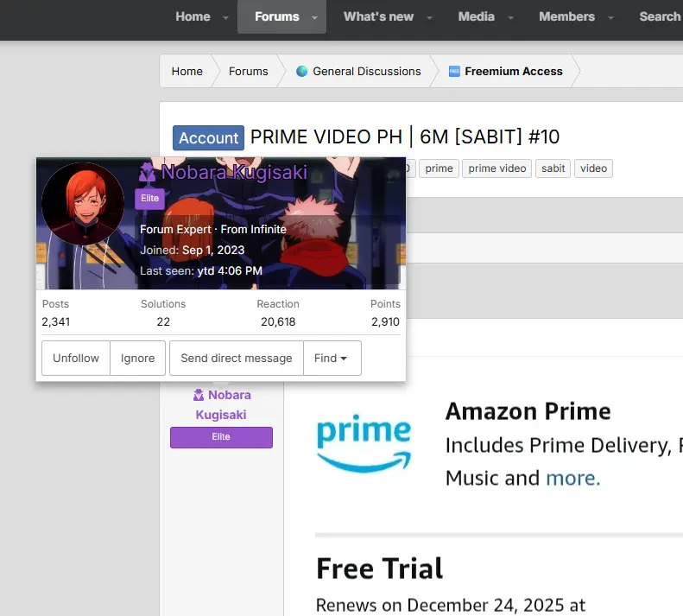Expand the Members nav dropdown arrow
Viewport: 683px width, 616px height.
coord(610,18)
